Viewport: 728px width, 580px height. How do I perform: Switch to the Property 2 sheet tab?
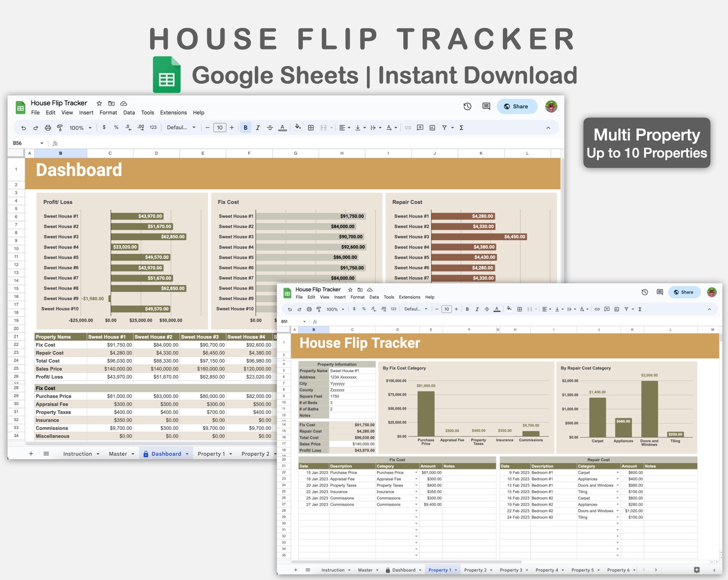pos(256,454)
